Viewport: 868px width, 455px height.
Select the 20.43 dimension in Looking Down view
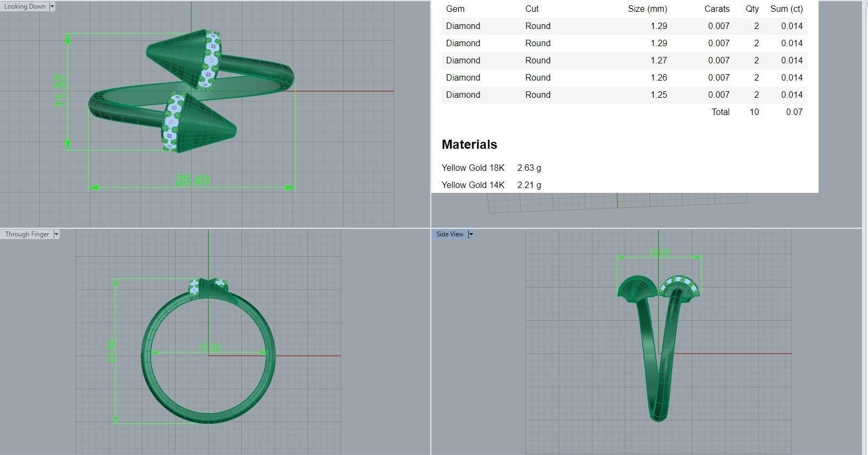click(x=192, y=180)
